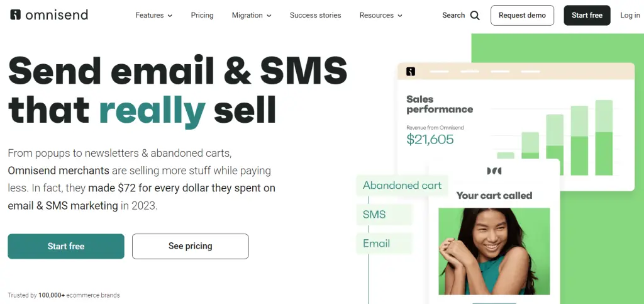The width and height of the screenshot is (644, 304).
Task: Click the SMS tag label
Action: click(374, 214)
